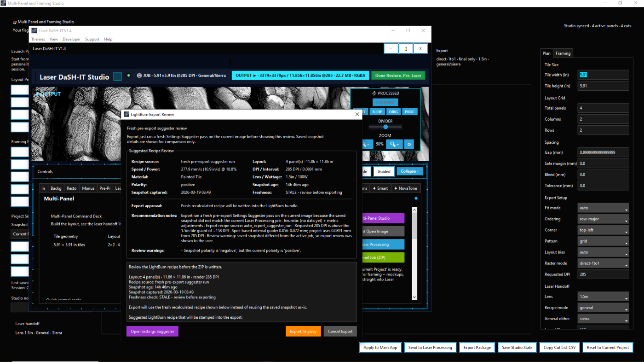This screenshot has height=362, width=644.
Task: Switch to the Framing tab
Action: 563,53
